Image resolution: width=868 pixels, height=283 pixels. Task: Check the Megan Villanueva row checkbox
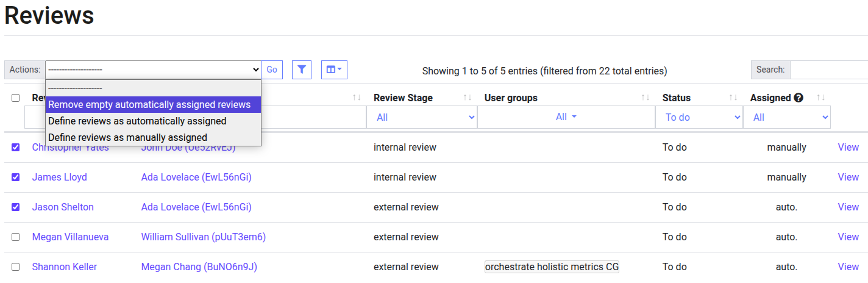(x=16, y=237)
